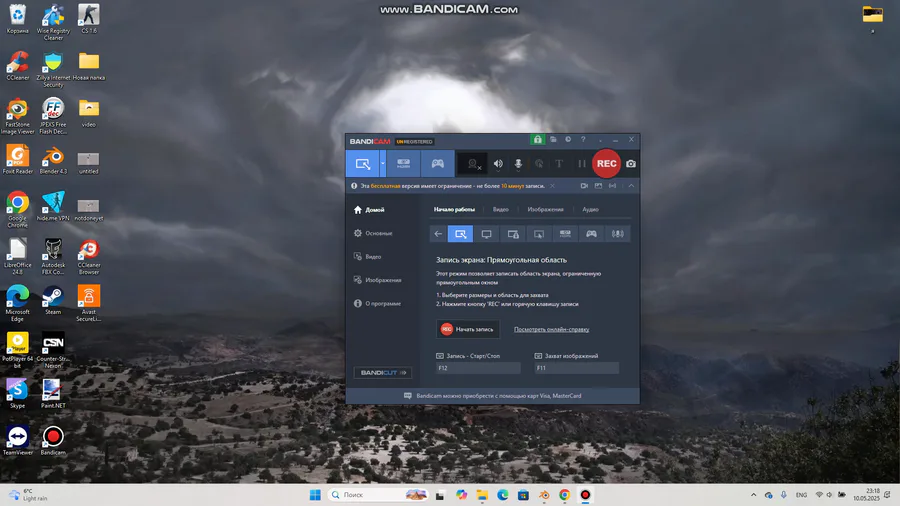
Task: Switch to the Видео tab at top
Action: pyautogui.click(x=501, y=209)
